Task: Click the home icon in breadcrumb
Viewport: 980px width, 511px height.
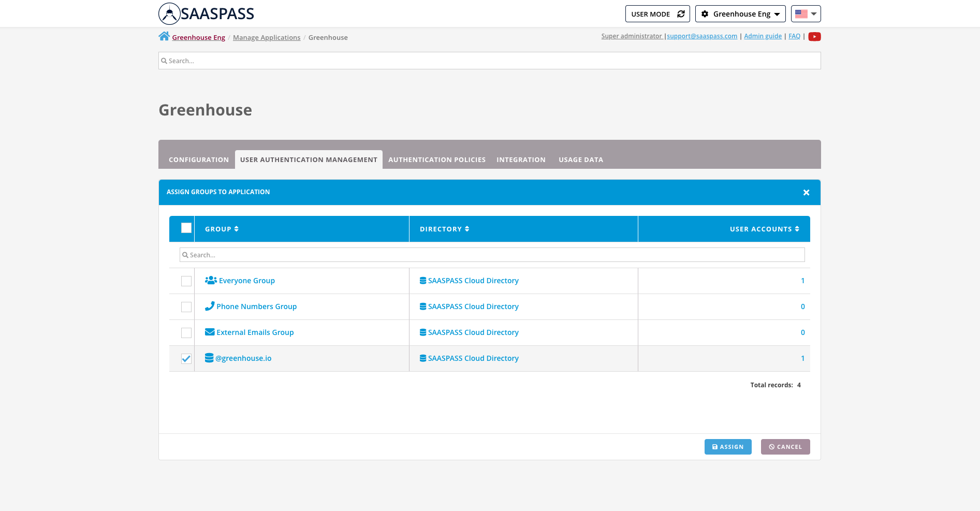Action: coord(164,36)
